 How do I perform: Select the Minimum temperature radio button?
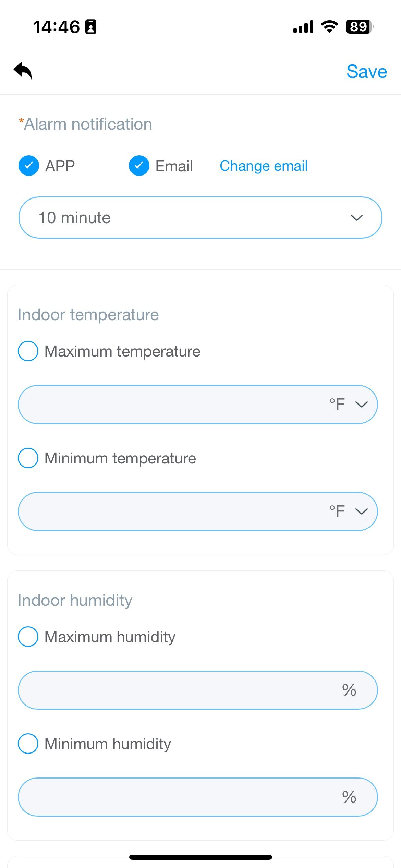(28, 458)
